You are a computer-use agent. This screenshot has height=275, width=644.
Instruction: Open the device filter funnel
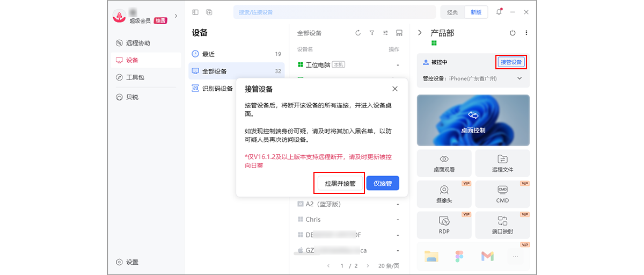pos(372,33)
